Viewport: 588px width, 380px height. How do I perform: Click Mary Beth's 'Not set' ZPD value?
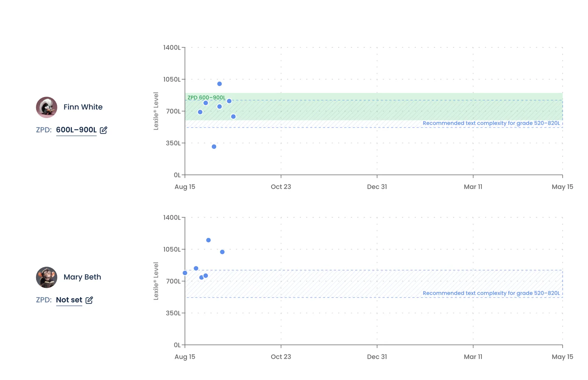(x=69, y=300)
